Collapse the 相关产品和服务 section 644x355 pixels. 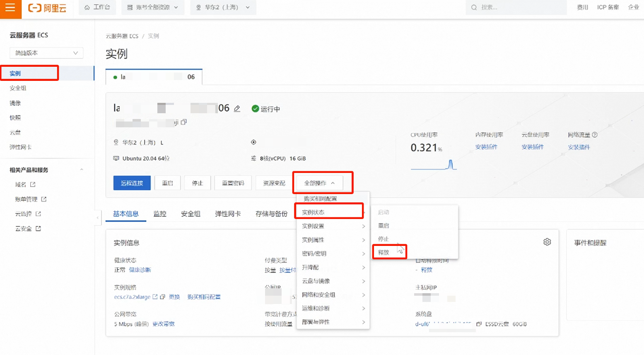pyautogui.click(x=82, y=170)
